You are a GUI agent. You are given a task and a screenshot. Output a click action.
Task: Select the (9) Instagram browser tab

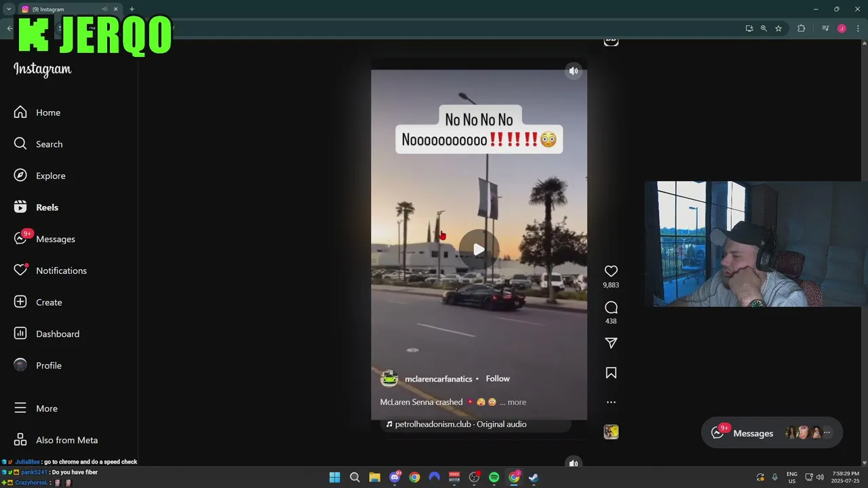(62, 9)
